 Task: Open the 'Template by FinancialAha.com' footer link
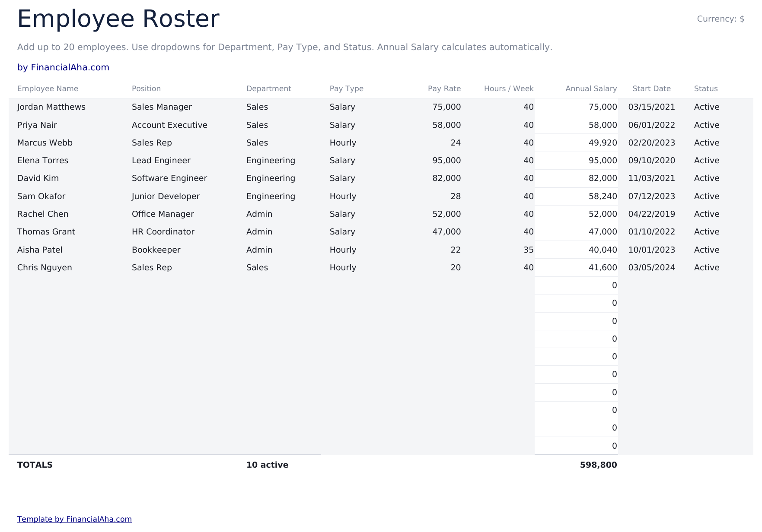pyautogui.click(x=74, y=519)
